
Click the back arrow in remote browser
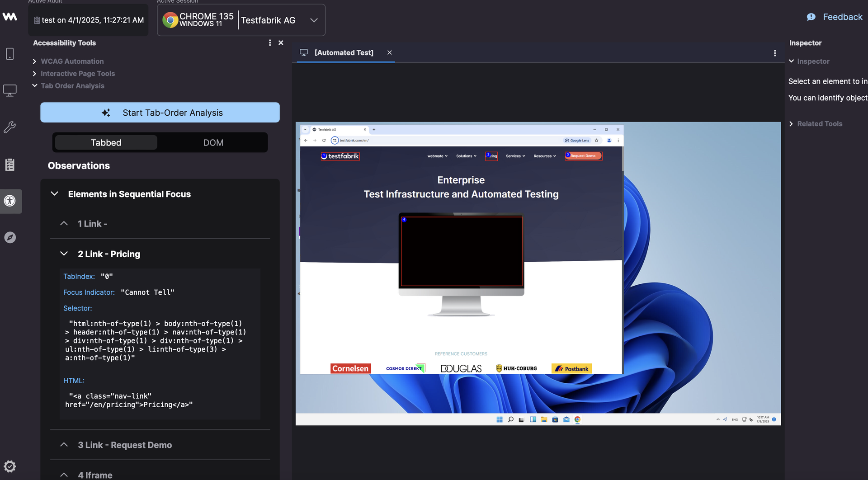[306, 140]
